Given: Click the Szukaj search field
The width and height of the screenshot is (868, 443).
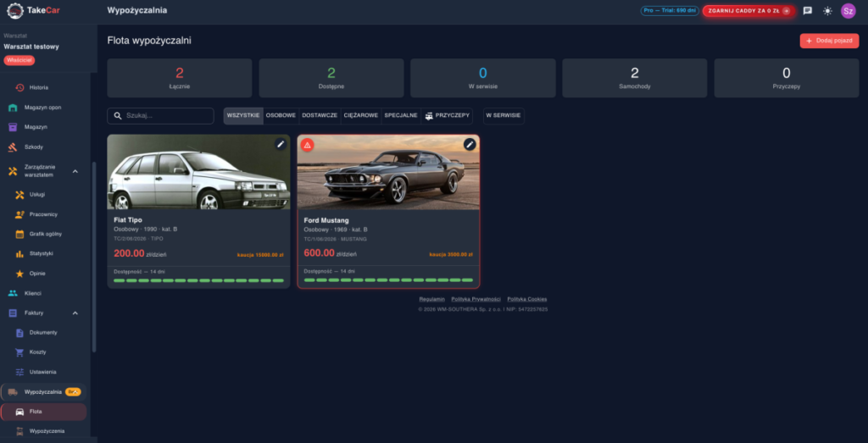Looking at the screenshot, I should 160,115.
